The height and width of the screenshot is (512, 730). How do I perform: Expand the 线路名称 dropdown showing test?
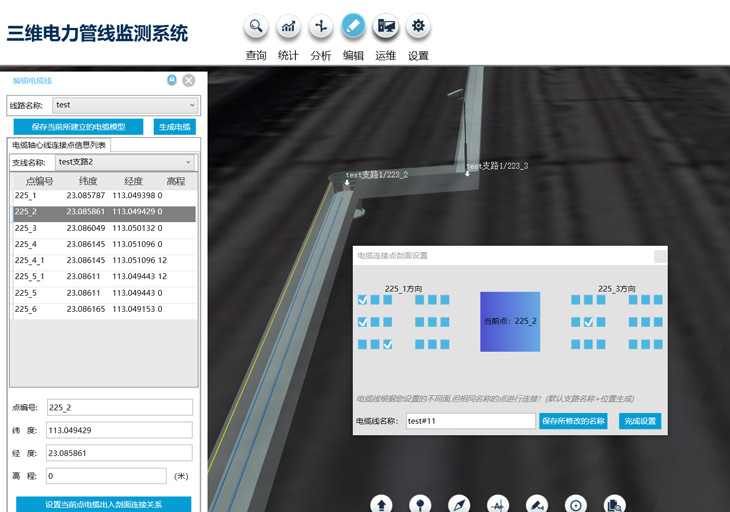tap(125, 105)
